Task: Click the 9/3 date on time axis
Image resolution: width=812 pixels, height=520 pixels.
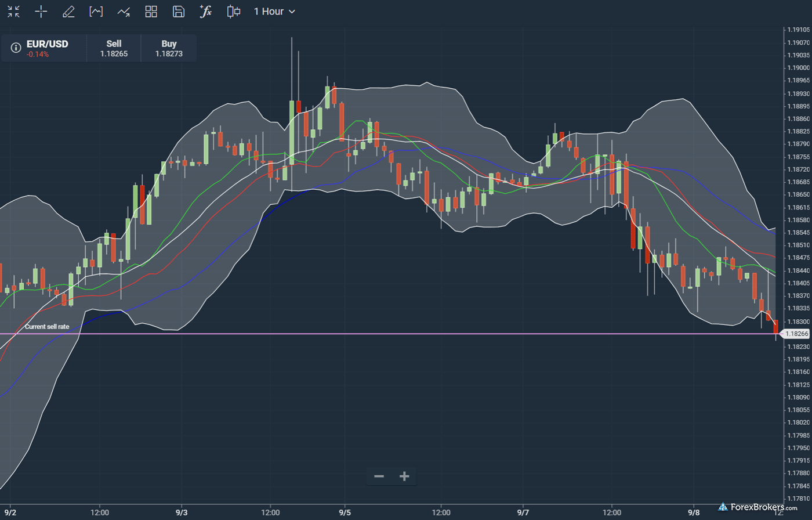Action: click(x=182, y=512)
